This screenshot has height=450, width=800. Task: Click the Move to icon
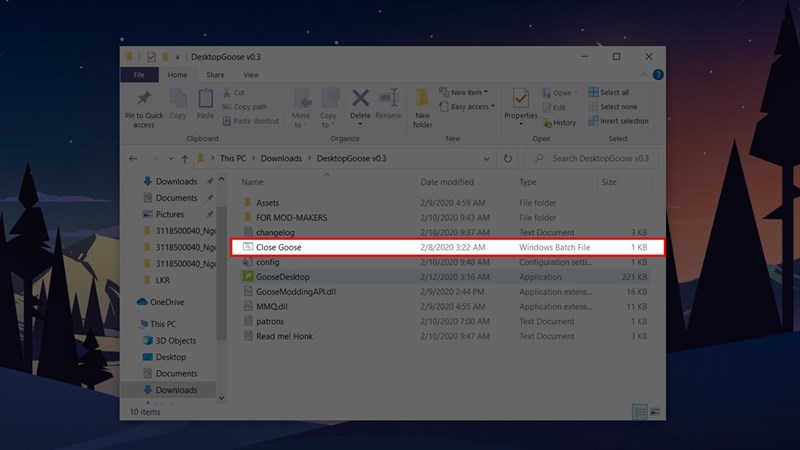click(302, 98)
